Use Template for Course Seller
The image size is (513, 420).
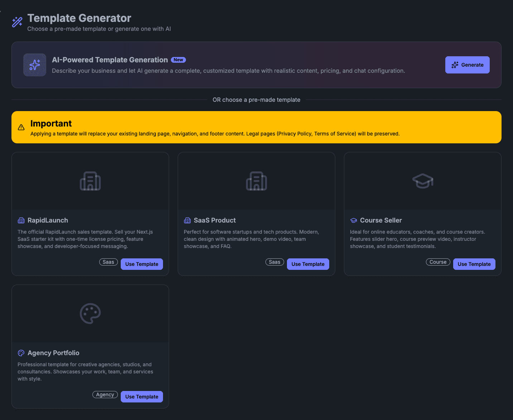point(474,264)
